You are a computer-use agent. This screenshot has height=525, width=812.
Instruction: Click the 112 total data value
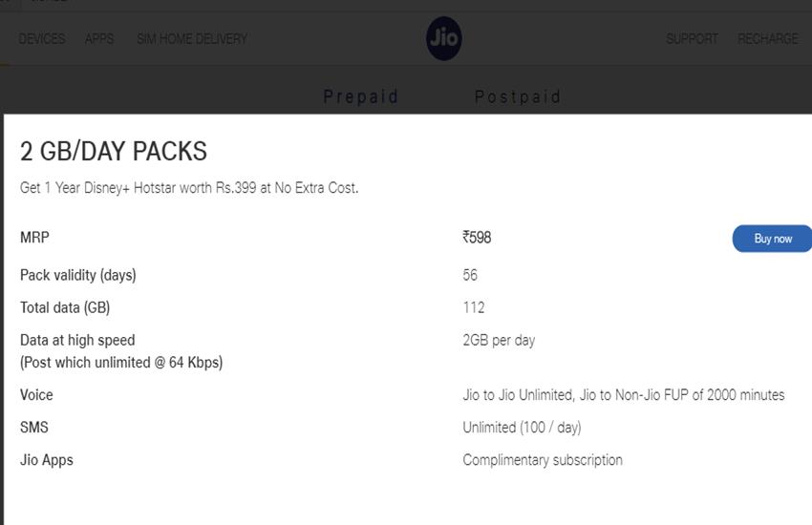[473, 307]
